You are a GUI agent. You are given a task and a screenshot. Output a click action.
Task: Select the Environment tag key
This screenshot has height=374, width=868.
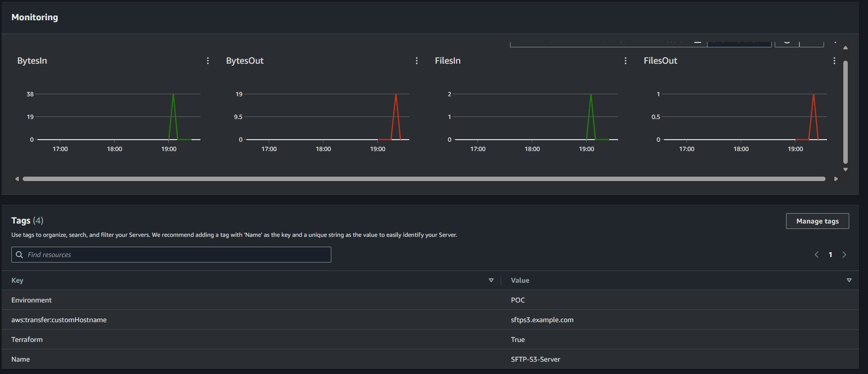click(x=32, y=300)
